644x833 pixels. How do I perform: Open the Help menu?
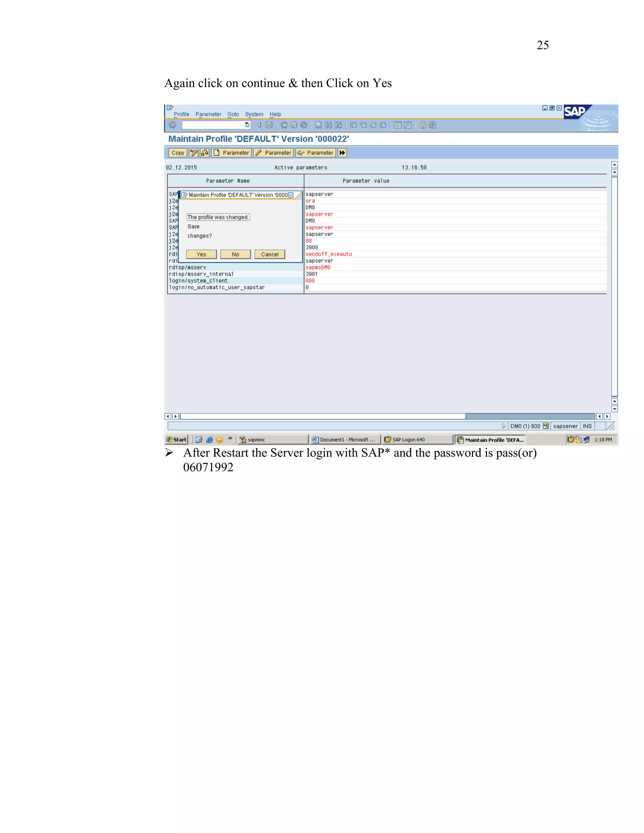coord(275,114)
